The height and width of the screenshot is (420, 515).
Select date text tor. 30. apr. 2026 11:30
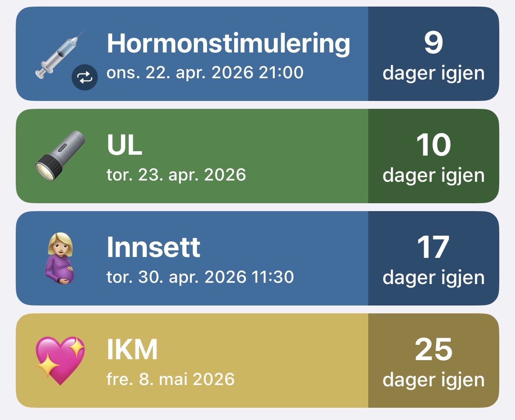tap(200, 277)
